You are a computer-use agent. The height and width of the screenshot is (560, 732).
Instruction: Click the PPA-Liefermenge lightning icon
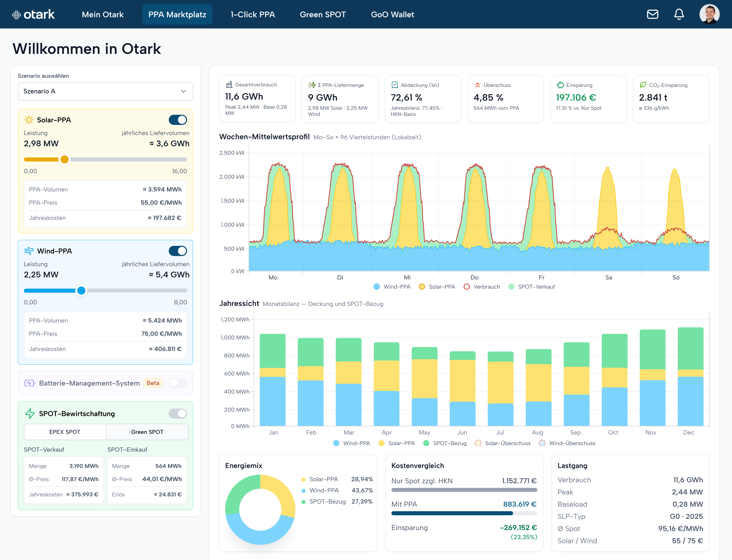(x=312, y=85)
